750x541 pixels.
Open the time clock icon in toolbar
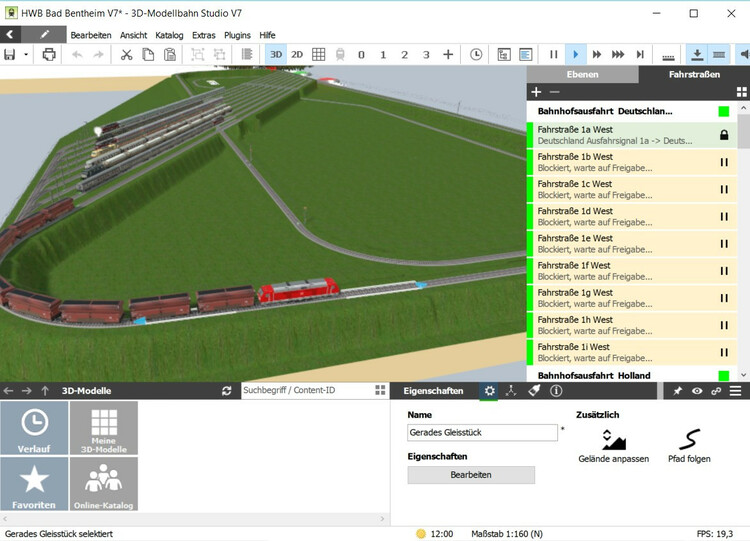(476, 54)
